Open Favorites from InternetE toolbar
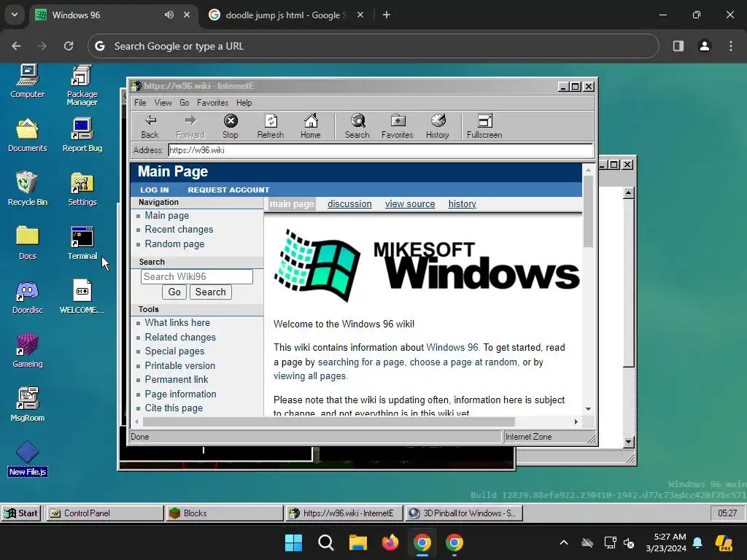Viewport: 747px width, 560px height. [398, 127]
